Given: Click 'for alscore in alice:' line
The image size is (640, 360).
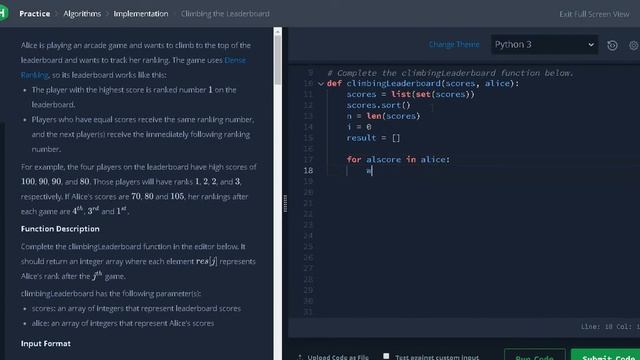Looking at the screenshot, I should [398, 160].
